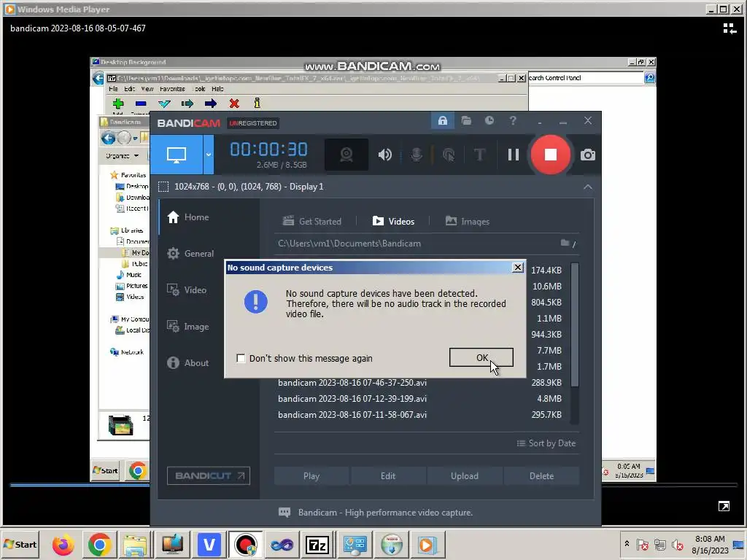Click the output path folder icon
The width and height of the screenshot is (747, 560).
[x=565, y=244]
